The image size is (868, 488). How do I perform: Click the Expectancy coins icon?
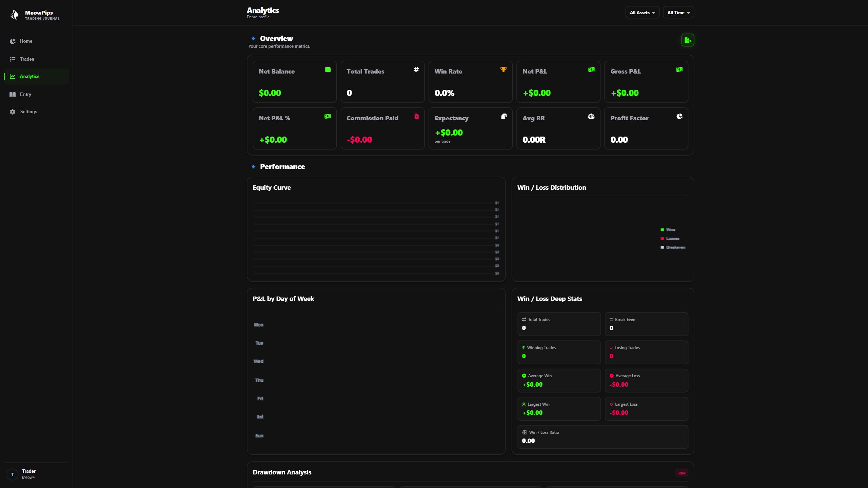point(504,116)
